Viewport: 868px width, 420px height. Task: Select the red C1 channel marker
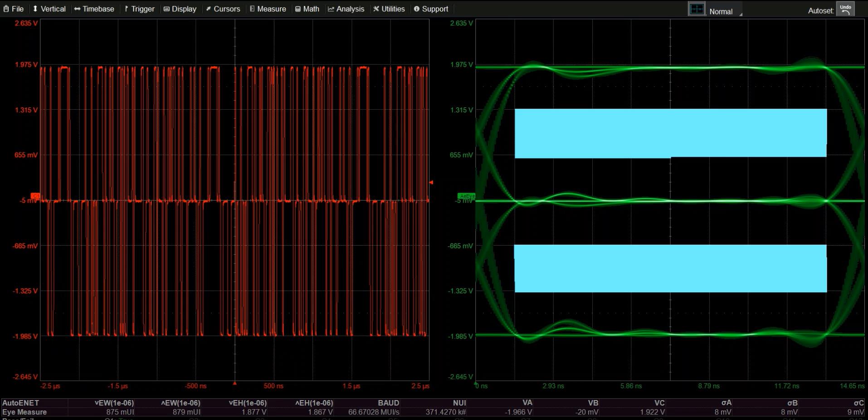(35, 196)
